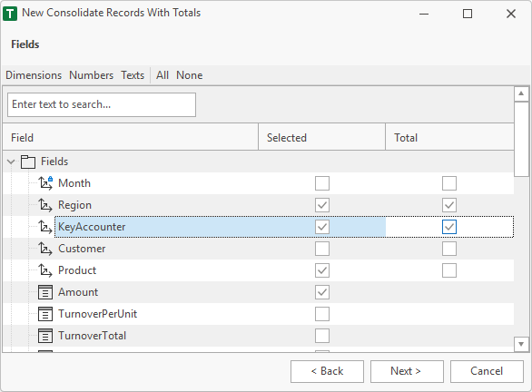Check the Total checkbox for Product

coord(449,270)
